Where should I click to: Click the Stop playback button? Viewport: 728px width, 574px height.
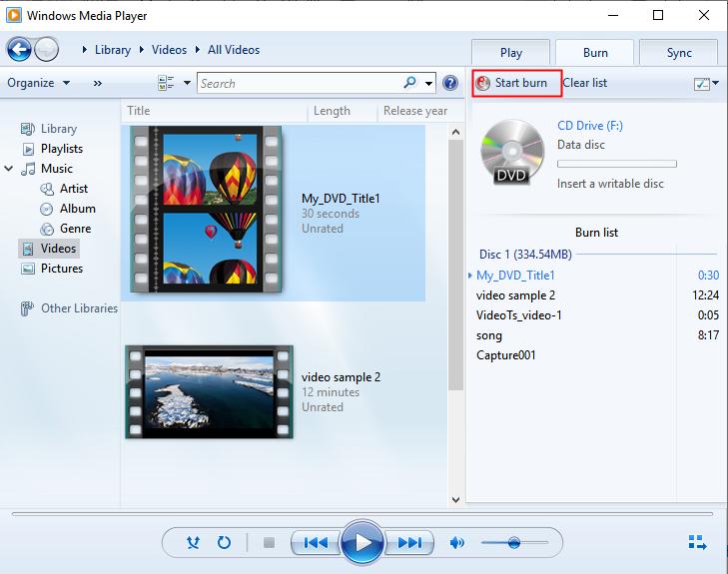point(269,543)
